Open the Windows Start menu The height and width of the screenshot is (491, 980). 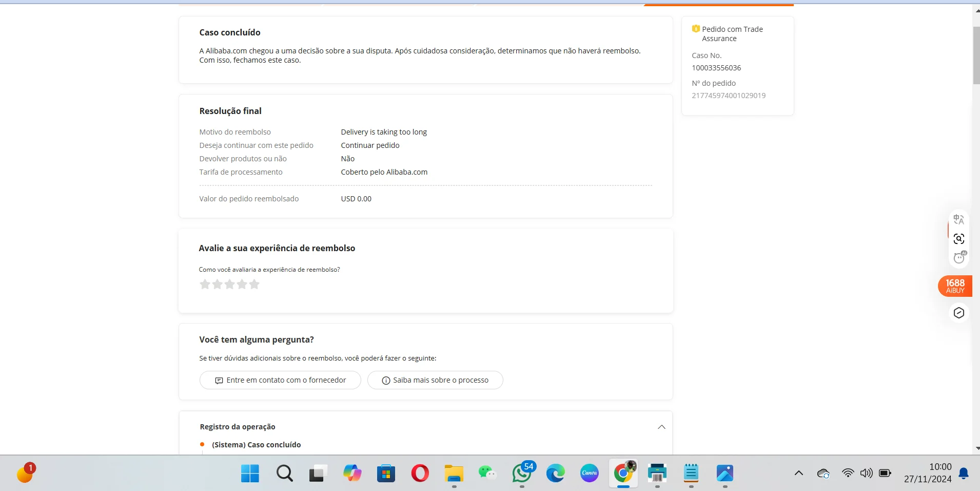pos(250,473)
